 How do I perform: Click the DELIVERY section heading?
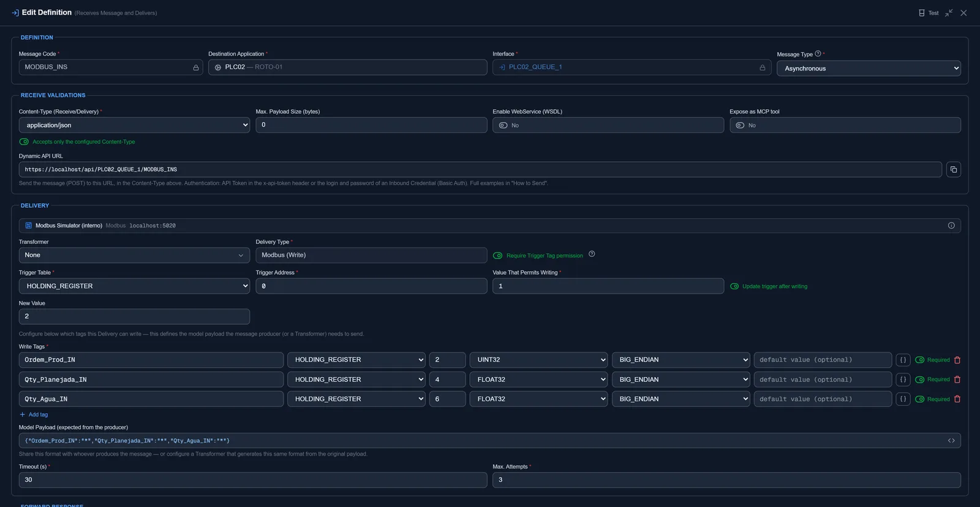[35, 206]
